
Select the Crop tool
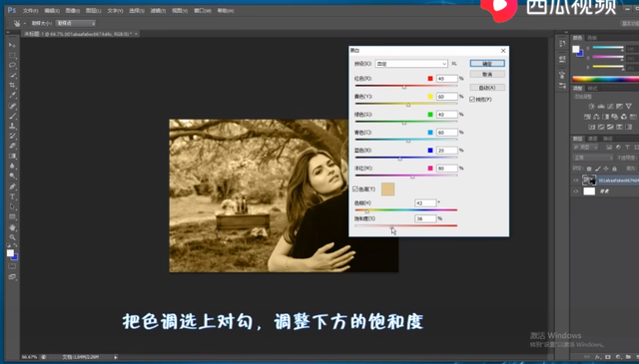pos(12,85)
